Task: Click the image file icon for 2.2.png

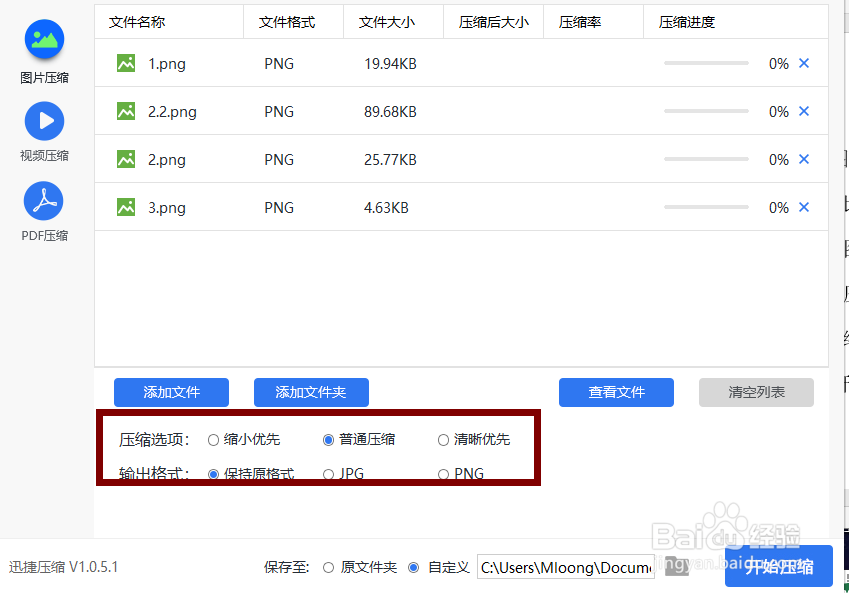Action: click(126, 112)
